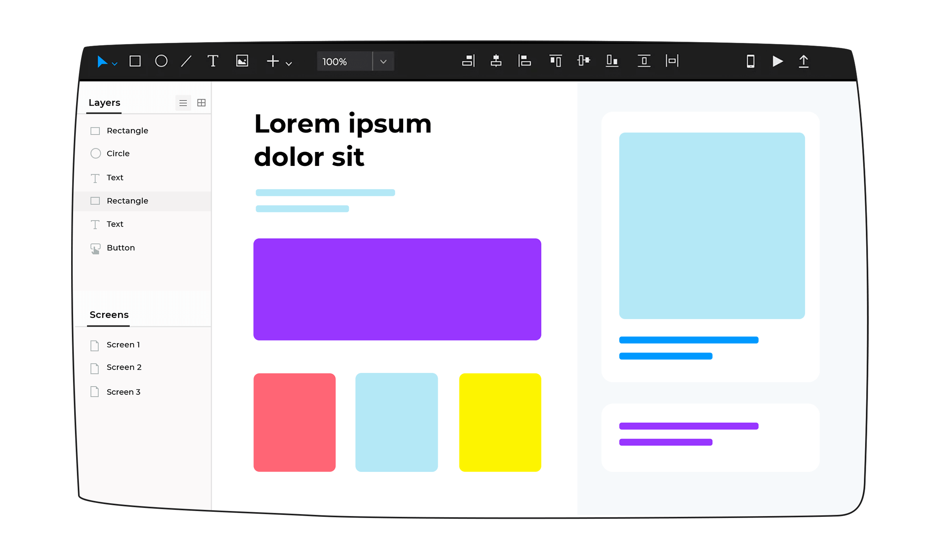Select the Rectangle tool

pyautogui.click(x=135, y=61)
